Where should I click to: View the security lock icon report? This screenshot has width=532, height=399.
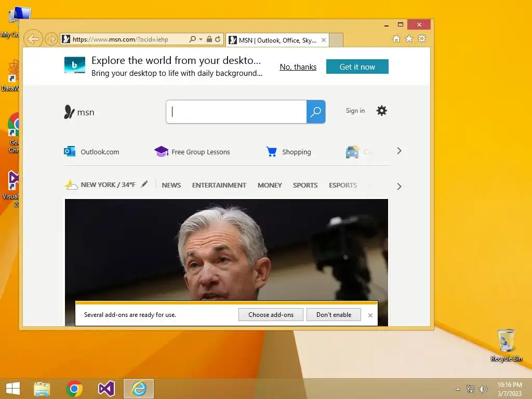209,39
